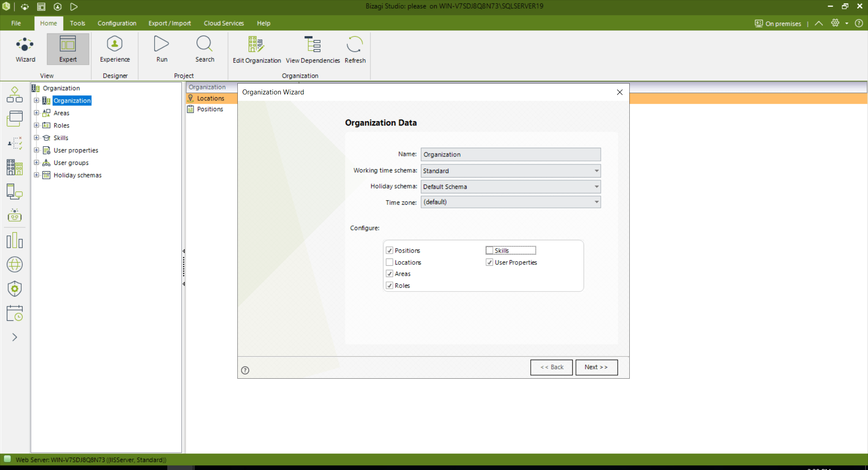Check the Locations checkbox
The height and width of the screenshot is (470, 868).
[x=389, y=262]
